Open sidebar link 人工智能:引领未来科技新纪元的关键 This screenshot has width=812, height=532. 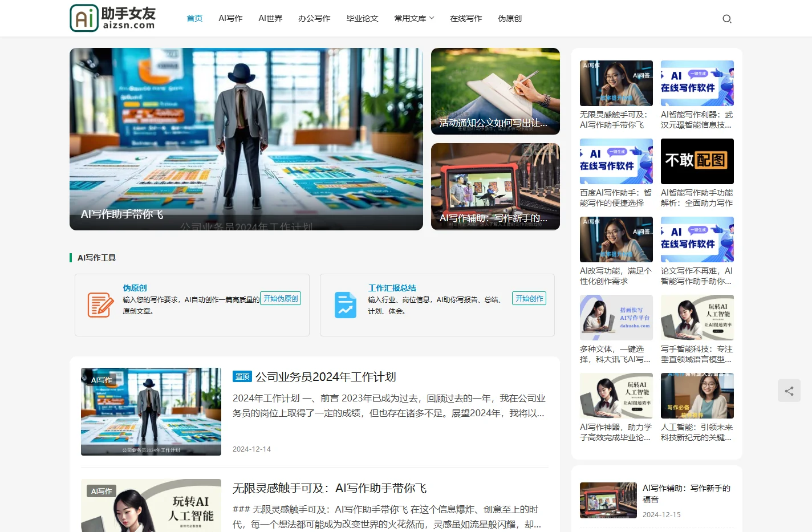pos(697,432)
